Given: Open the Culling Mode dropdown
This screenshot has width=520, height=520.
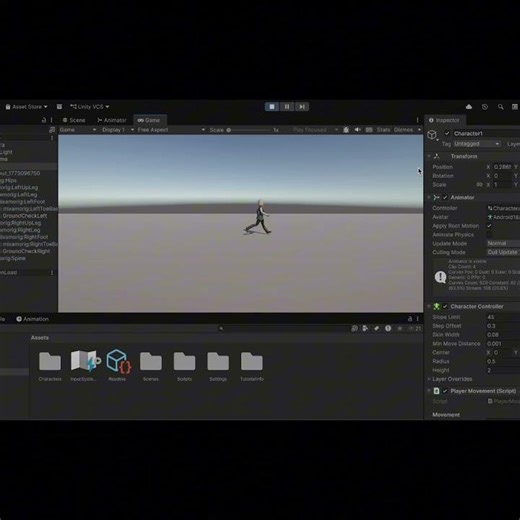Looking at the screenshot, I should pyautogui.click(x=503, y=252).
